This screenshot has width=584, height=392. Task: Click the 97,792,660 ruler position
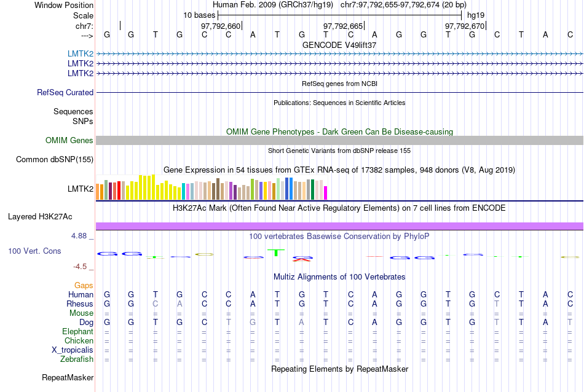coord(221,26)
